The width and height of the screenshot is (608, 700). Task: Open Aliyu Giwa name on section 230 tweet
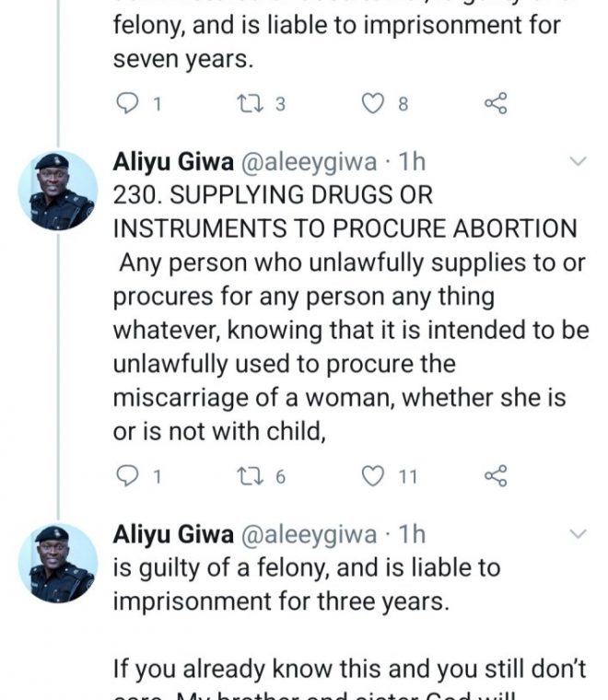(x=172, y=163)
